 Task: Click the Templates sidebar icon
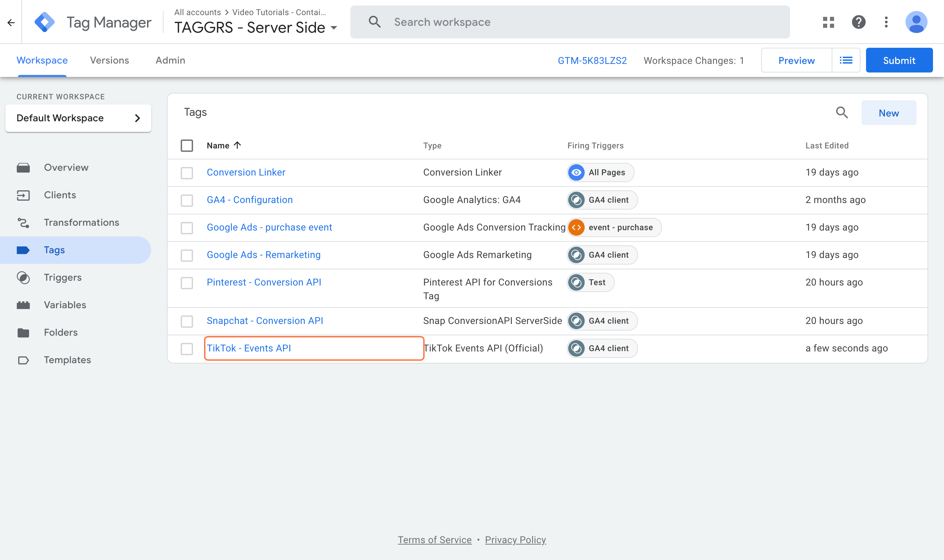coord(23,360)
